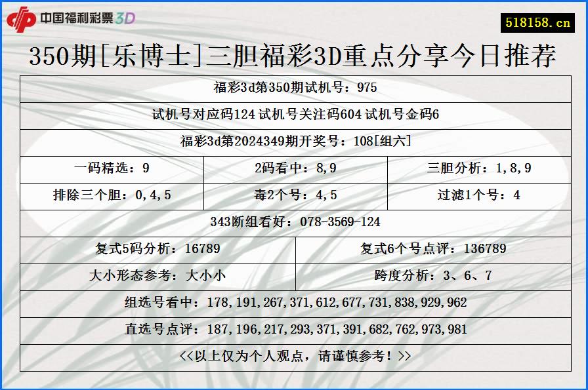588x390 pixels.
Task: Click the 组选号看中 number list
Action: coord(294,302)
